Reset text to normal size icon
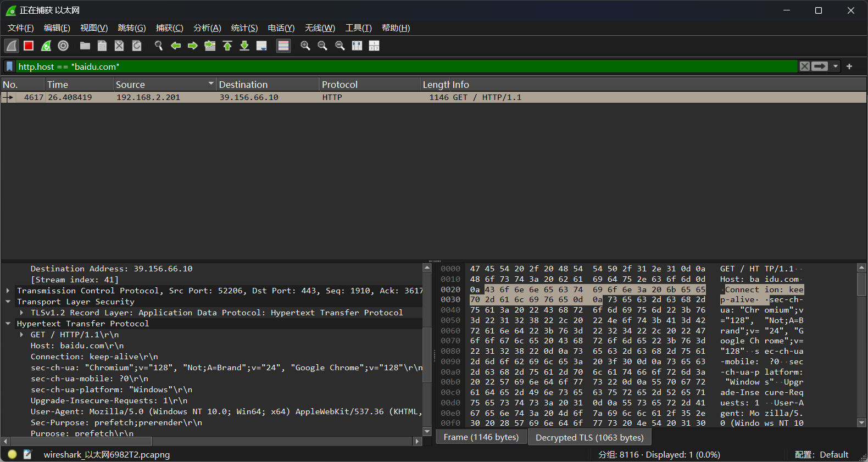Image resolution: width=868 pixels, height=462 pixels. (340, 46)
